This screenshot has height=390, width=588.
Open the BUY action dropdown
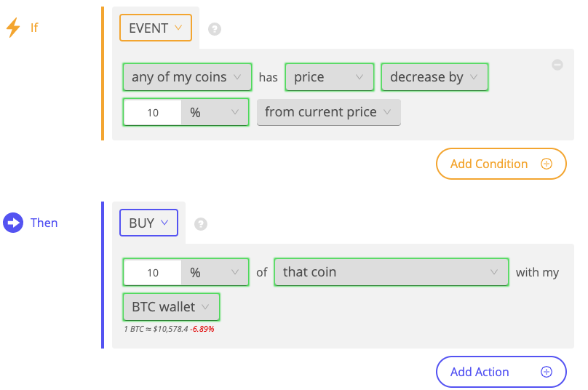[x=148, y=223]
